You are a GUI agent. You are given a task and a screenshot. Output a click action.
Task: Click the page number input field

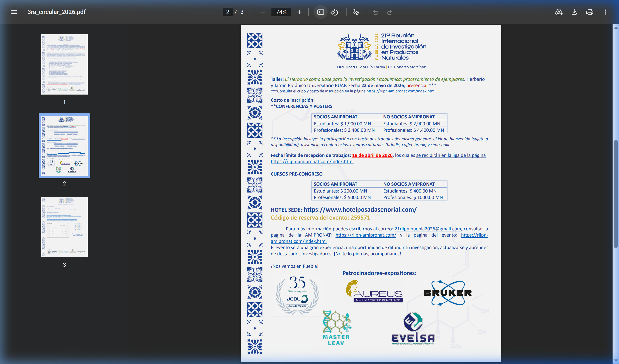pyautogui.click(x=227, y=12)
